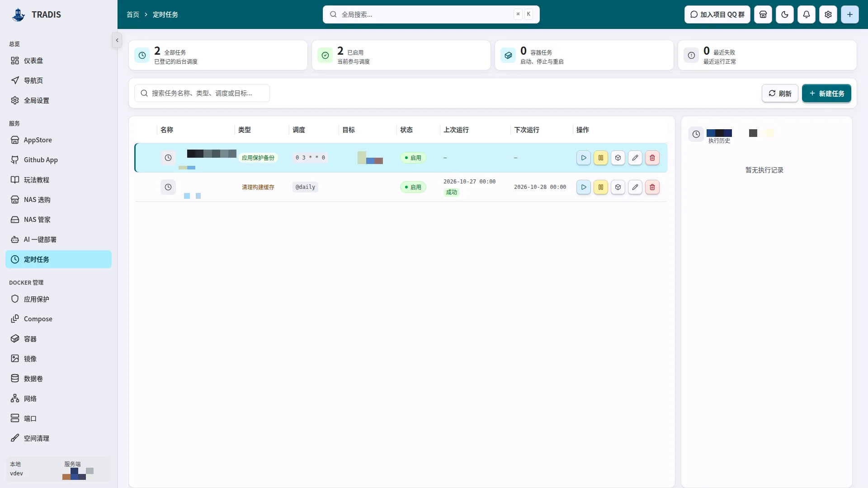Screen dimensions: 868x488
Task: Open Github App in sidebar
Action: click(58, 160)
